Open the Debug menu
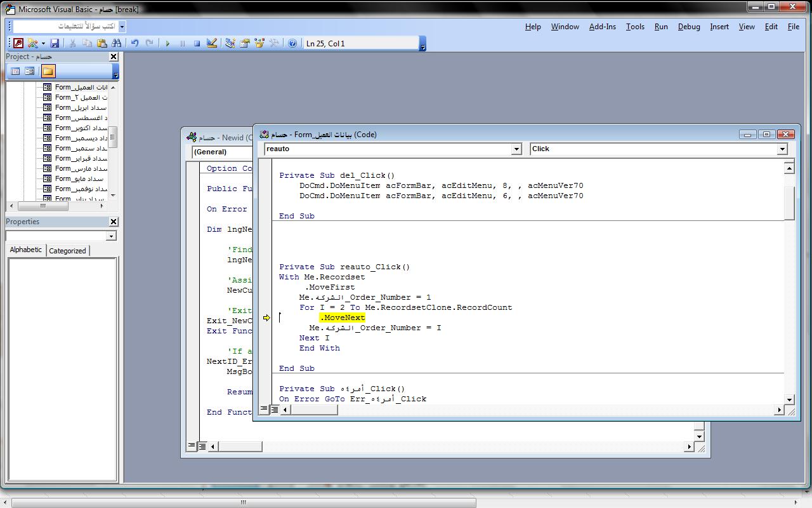 (689, 27)
